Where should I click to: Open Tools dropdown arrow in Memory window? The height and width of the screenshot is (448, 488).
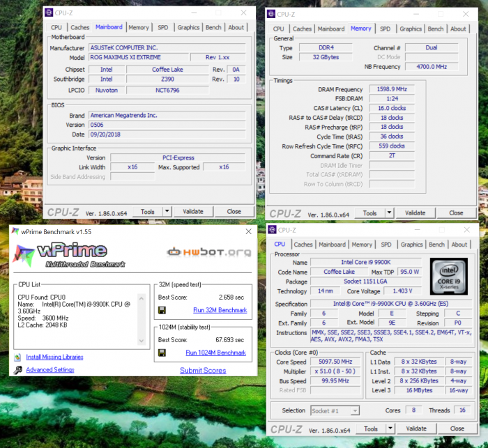[389, 213]
